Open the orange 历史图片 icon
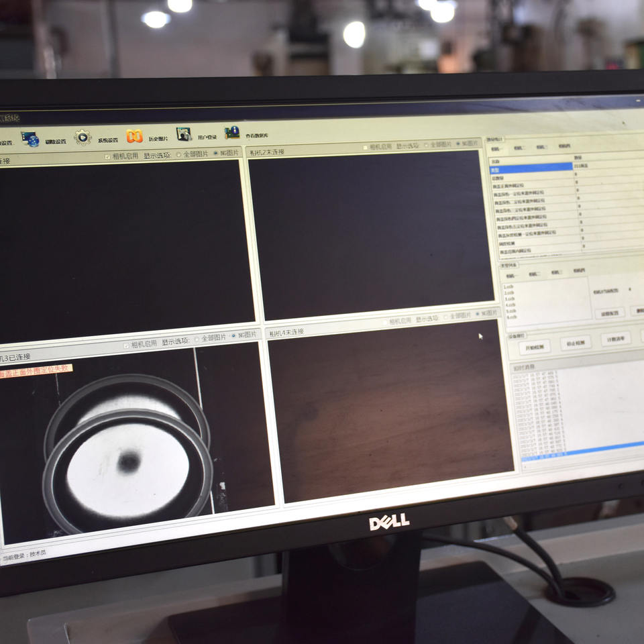Image resolution: width=644 pixels, height=644 pixels. [x=134, y=136]
